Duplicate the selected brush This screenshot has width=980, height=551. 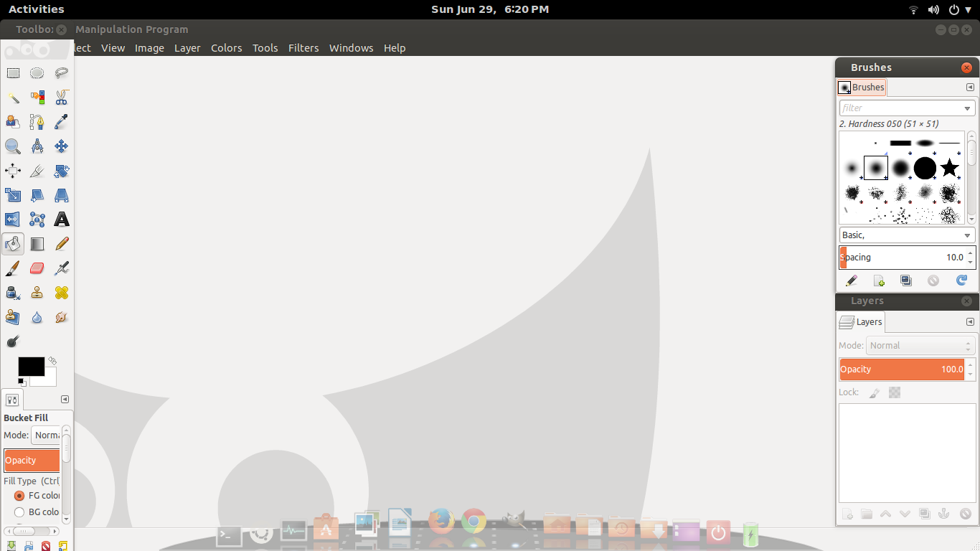click(906, 281)
